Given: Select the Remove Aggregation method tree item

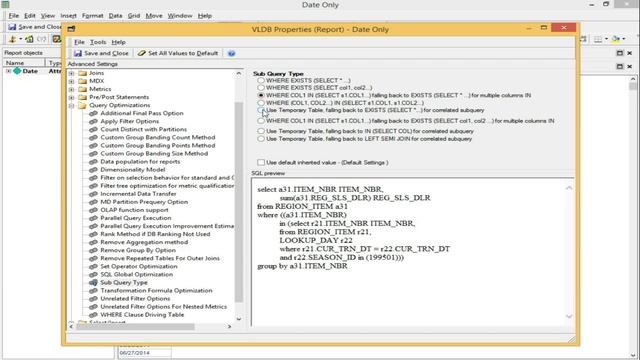Looking at the screenshot, I should coord(144,242).
